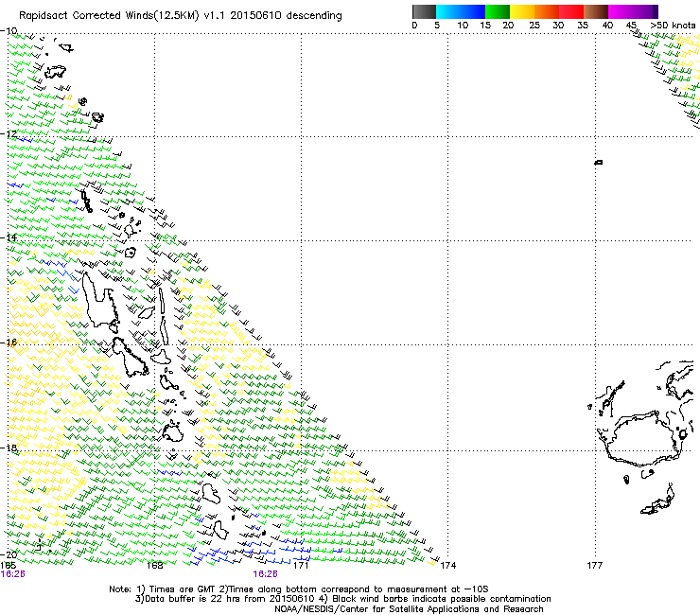This screenshot has height=615, width=700.
Task: Click the purple 16:26 time left of longitude 171
Action: pos(265,574)
